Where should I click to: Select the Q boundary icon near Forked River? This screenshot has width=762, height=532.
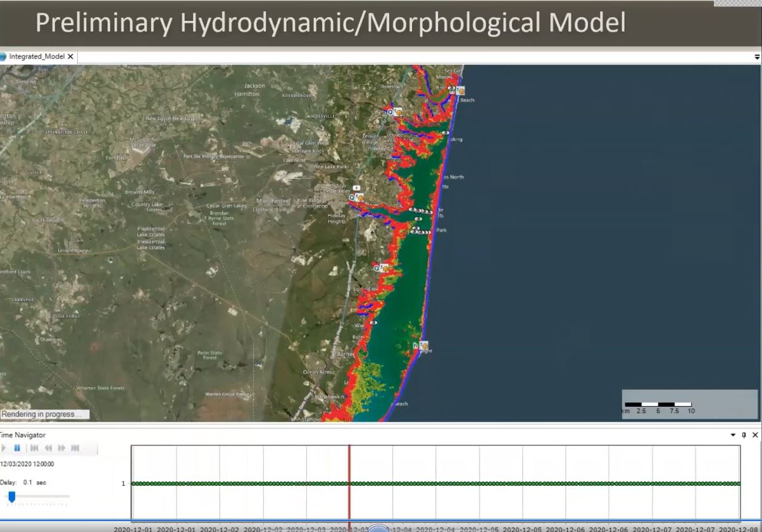377,268
